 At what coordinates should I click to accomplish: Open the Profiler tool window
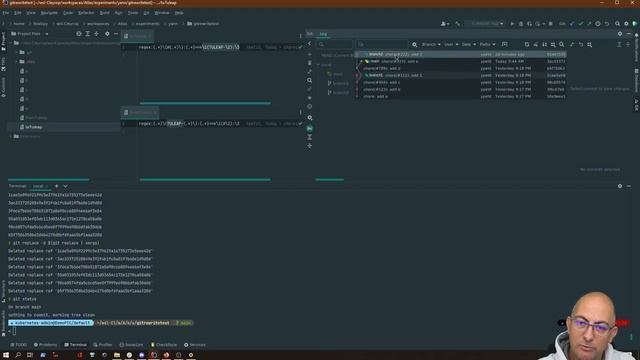[x=102, y=345]
